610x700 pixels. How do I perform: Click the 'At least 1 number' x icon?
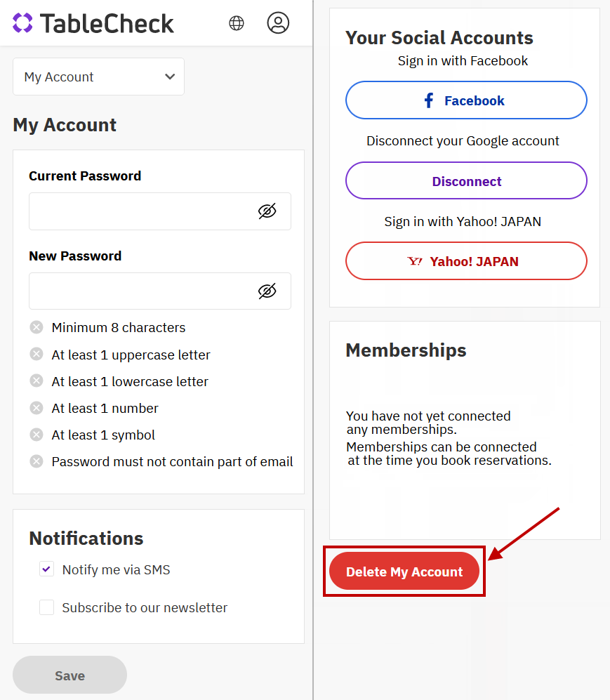tap(37, 408)
